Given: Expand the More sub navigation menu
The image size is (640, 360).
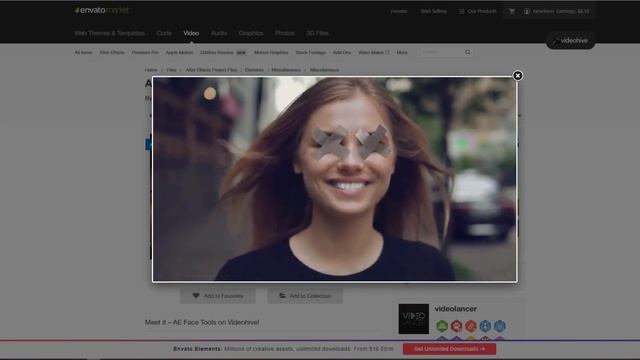Looking at the screenshot, I should pos(402,53).
